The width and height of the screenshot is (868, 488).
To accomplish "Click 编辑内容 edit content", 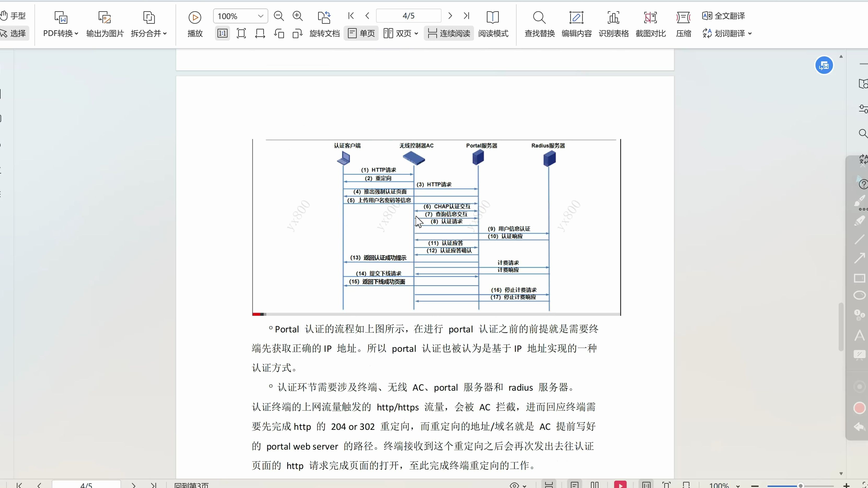I will (576, 24).
